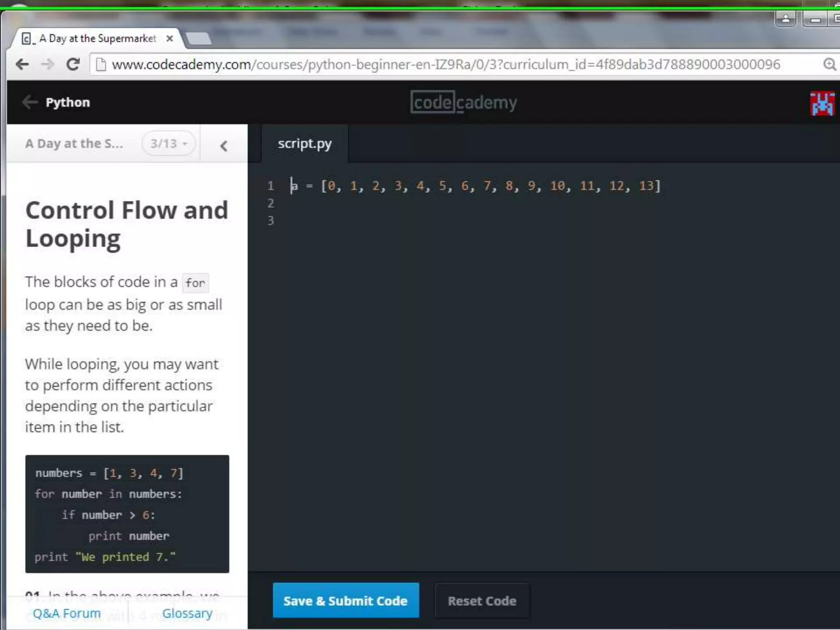
Task: Click the Codecademy logo
Action: (x=463, y=102)
